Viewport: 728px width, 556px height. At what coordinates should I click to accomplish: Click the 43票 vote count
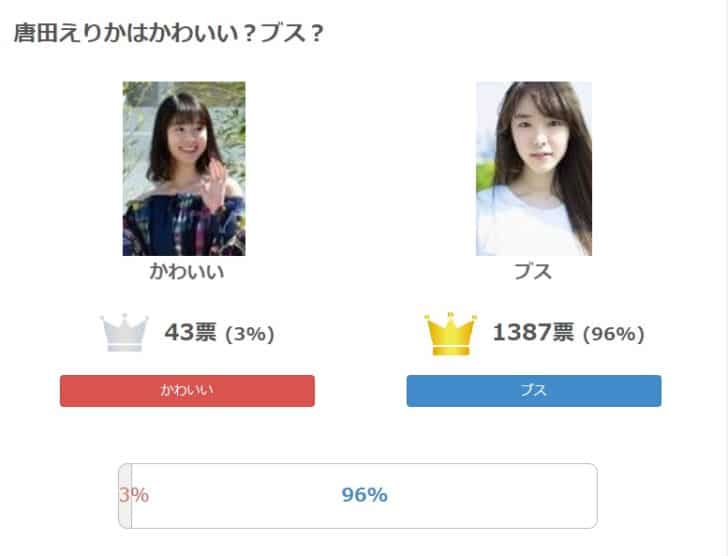tap(190, 332)
